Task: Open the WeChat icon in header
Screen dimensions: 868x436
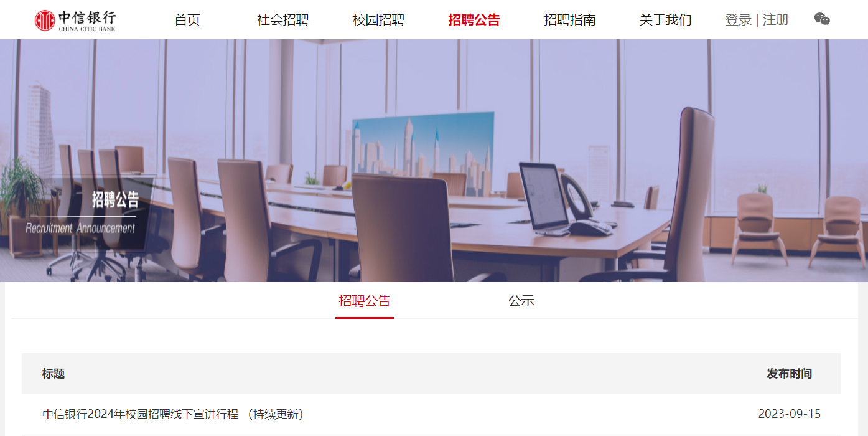Action: [x=822, y=19]
